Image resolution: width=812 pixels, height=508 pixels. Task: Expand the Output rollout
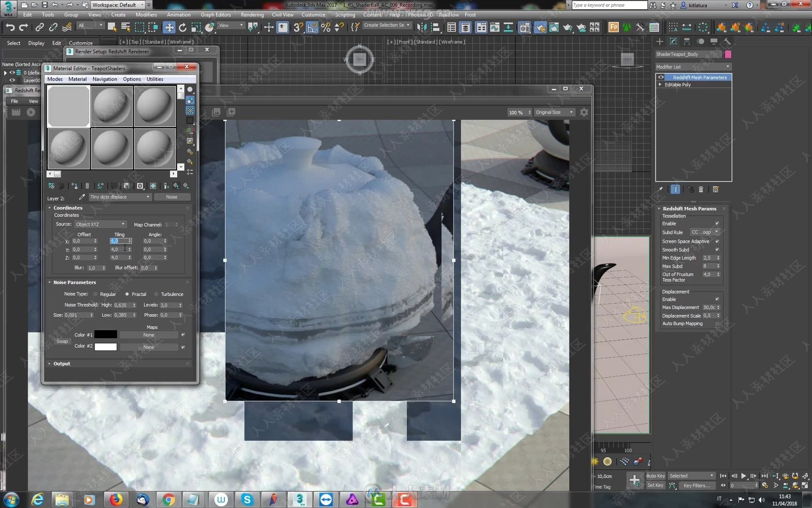[49, 364]
